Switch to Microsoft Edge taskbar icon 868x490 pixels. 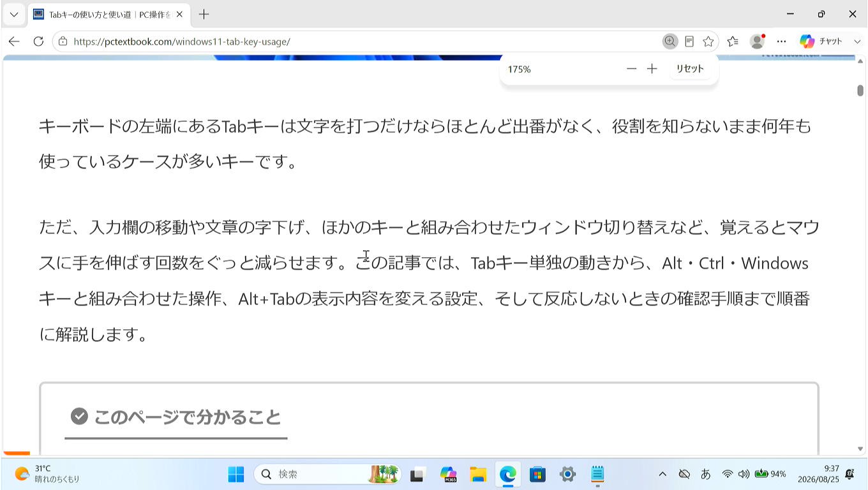point(508,474)
